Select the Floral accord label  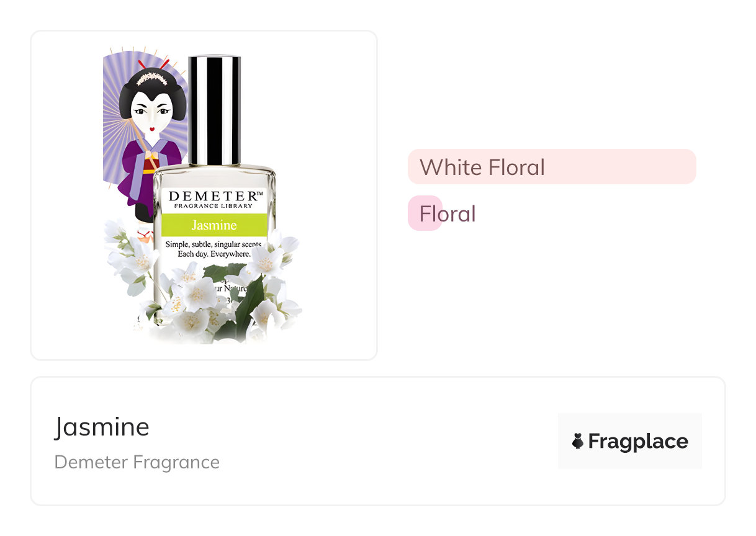coord(448,213)
